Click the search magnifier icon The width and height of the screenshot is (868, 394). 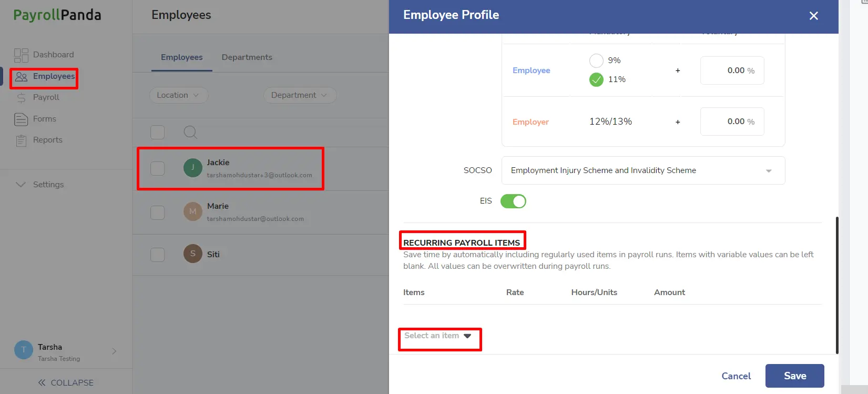(190, 133)
